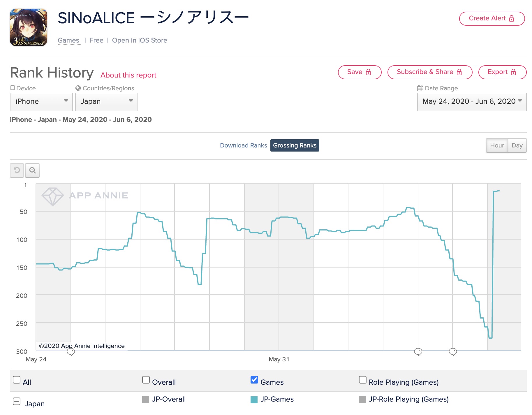The width and height of the screenshot is (532, 415).
Task: Open the event comment bubble near May 25
Action: (x=71, y=352)
